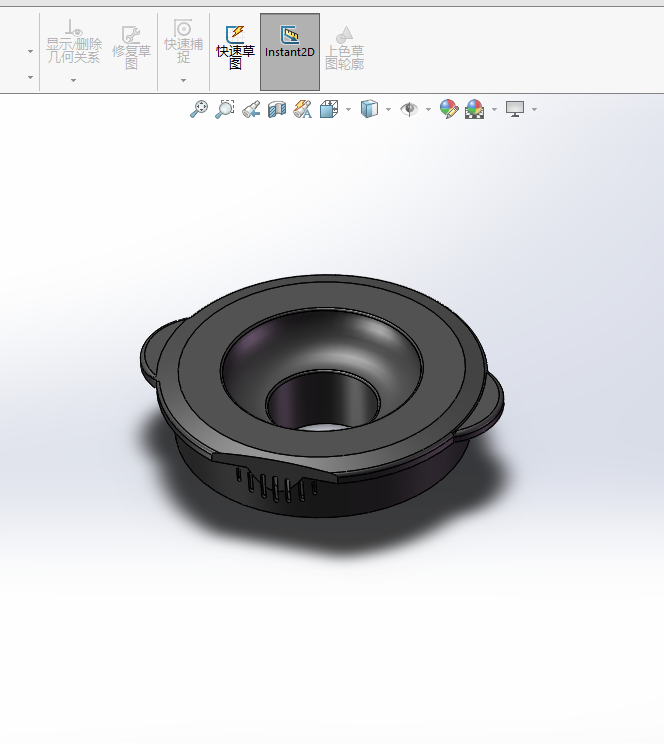
Task: Open the Apply Scene dropdown arrow
Action: [x=494, y=110]
